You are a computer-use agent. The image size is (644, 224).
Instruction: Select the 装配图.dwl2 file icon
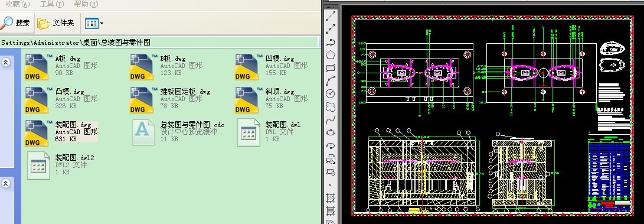pos(38,165)
